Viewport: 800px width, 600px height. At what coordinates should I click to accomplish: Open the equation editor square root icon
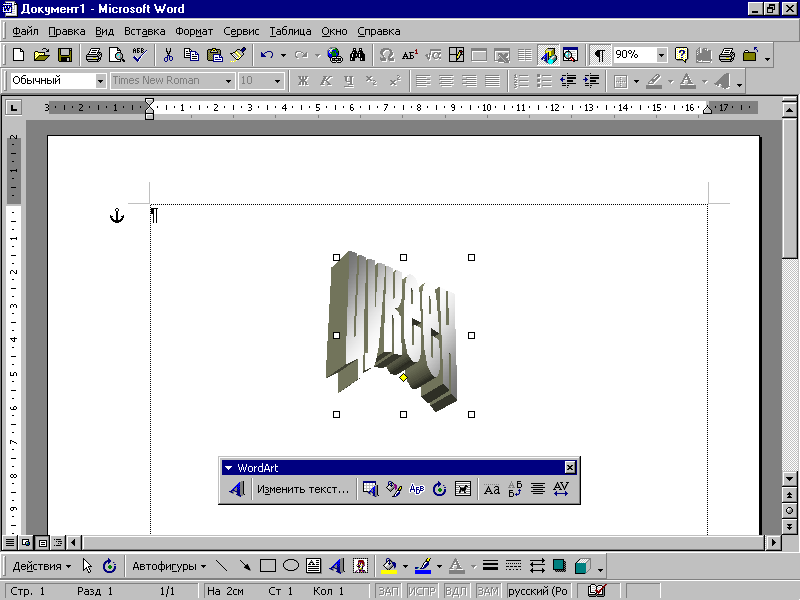tap(433, 55)
